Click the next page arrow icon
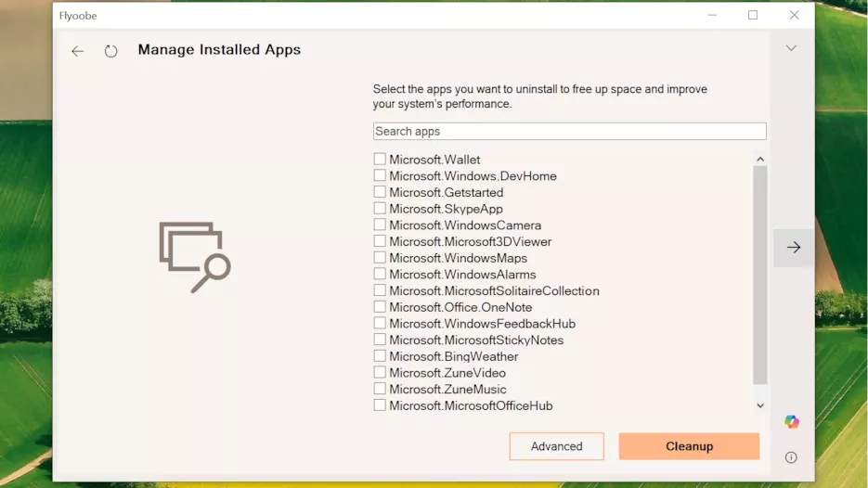Viewport: 868px width, 488px height. point(794,248)
